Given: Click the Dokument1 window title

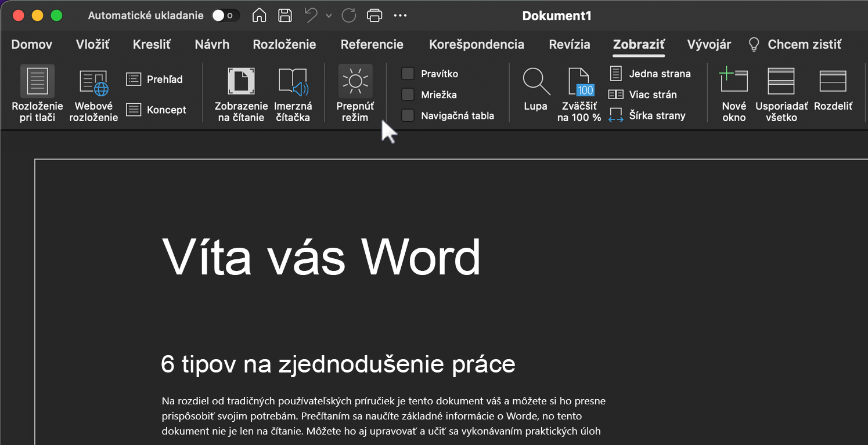Looking at the screenshot, I should (x=557, y=16).
